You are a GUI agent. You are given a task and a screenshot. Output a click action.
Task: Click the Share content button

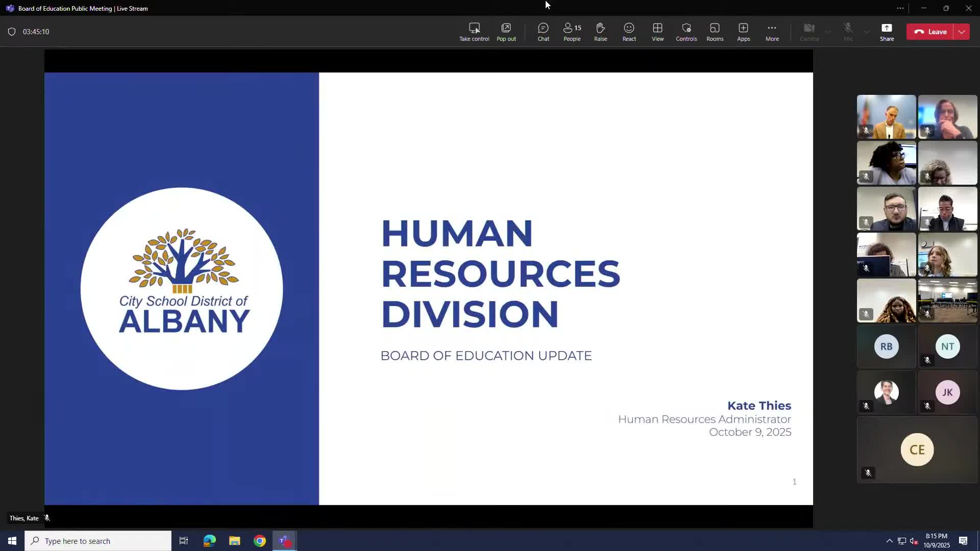pos(887,32)
